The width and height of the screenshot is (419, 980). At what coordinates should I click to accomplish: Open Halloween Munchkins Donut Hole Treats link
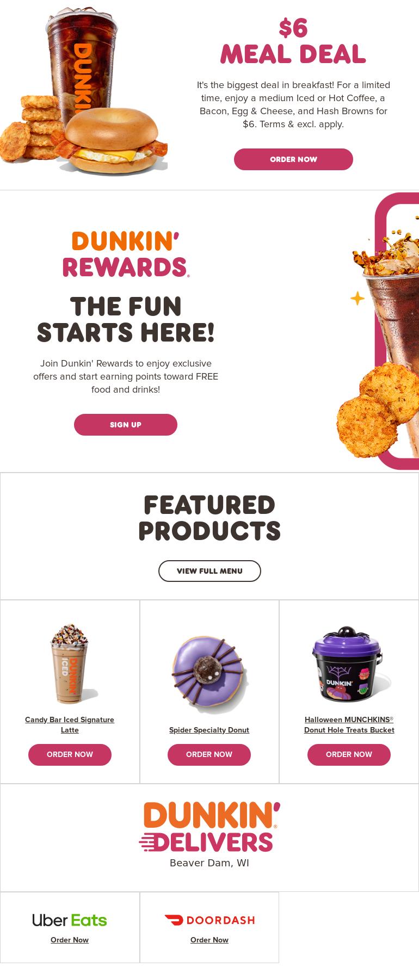point(349,725)
